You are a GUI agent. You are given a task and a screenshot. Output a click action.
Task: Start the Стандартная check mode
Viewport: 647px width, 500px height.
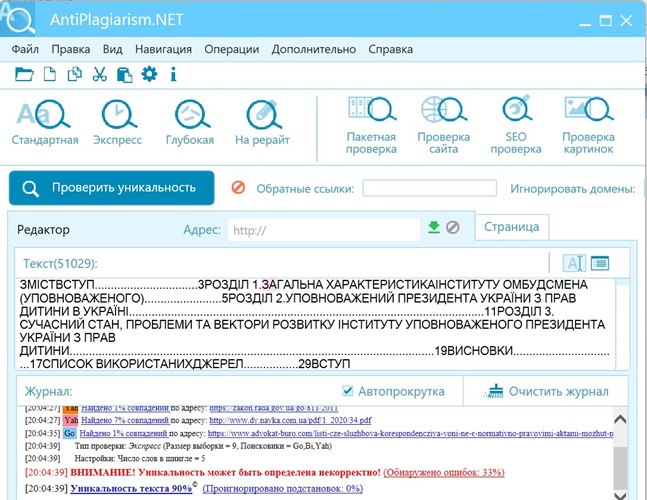pyautogui.click(x=45, y=123)
